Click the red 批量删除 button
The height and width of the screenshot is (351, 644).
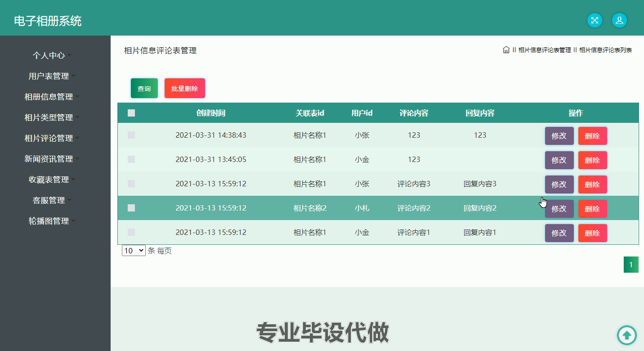pyautogui.click(x=185, y=88)
